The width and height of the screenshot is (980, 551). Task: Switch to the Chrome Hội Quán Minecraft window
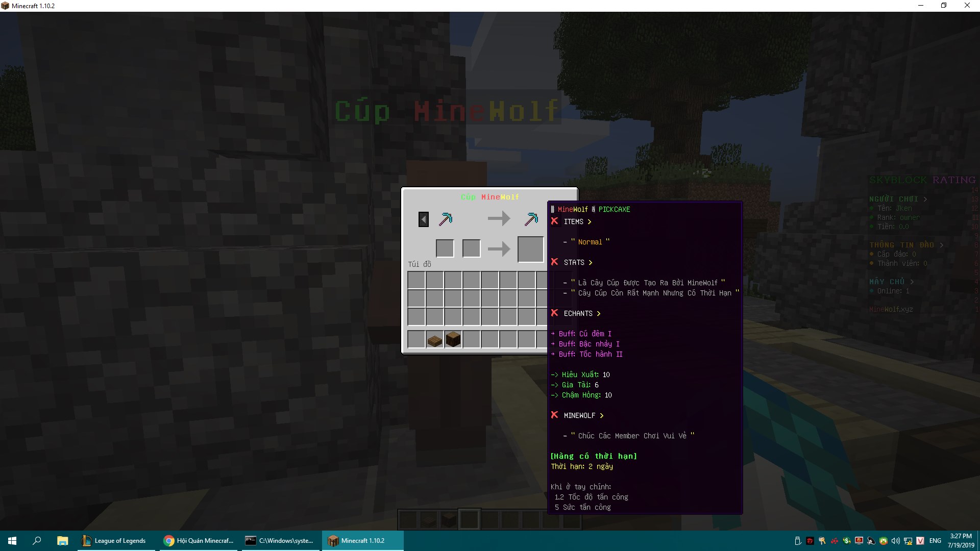pyautogui.click(x=199, y=541)
